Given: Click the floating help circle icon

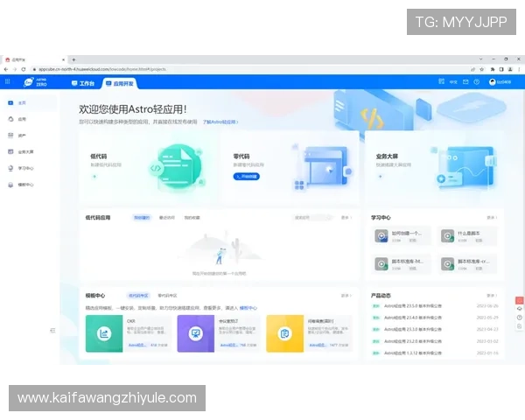Looking at the screenshot, I should coord(519,318).
